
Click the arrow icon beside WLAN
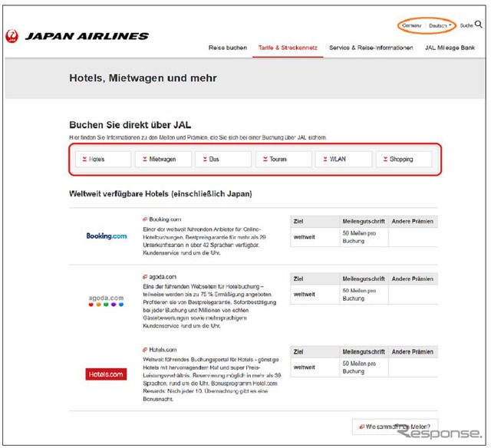click(325, 159)
